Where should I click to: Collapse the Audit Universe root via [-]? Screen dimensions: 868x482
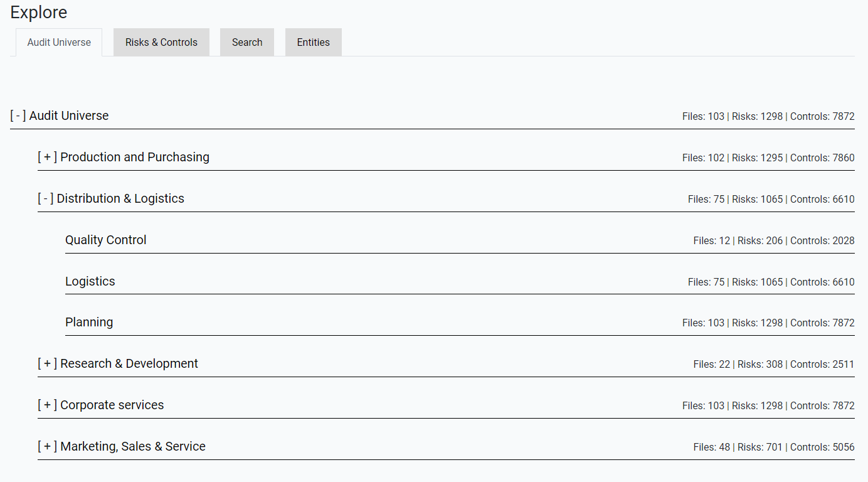click(x=18, y=116)
